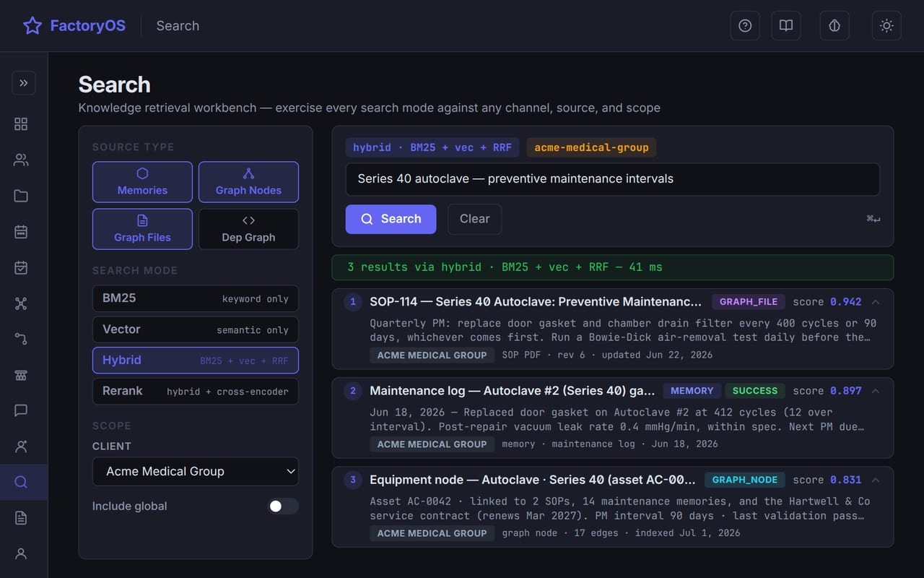The image size is (924, 578).
Task: Click the result rank number 3 badge
Action: point(352,480)
